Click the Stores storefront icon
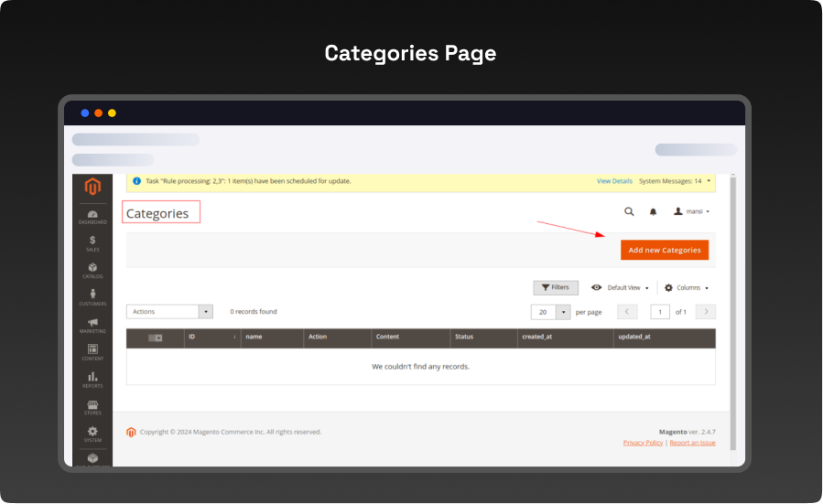This screenshot has height=504, width=823. point(92,406)
